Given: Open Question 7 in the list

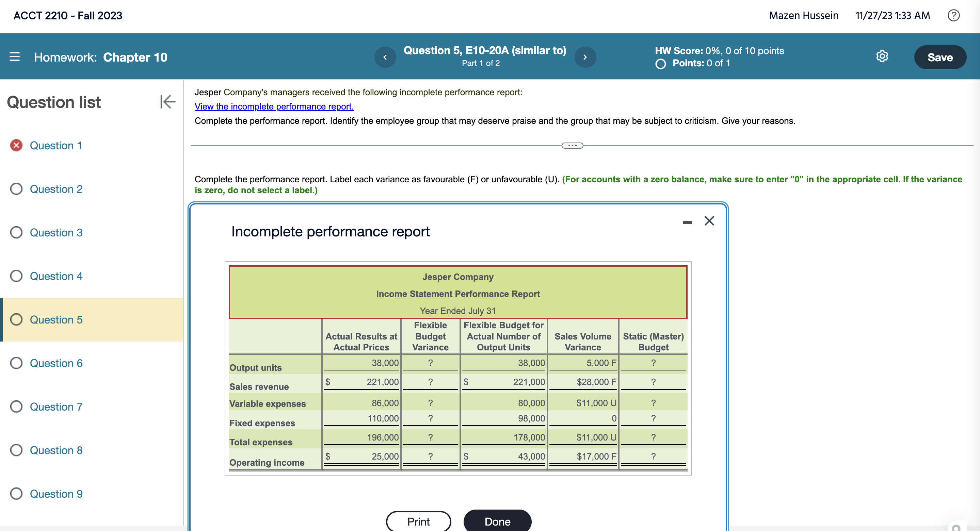Looking at the screenshot, I should [x=56, y=407].
